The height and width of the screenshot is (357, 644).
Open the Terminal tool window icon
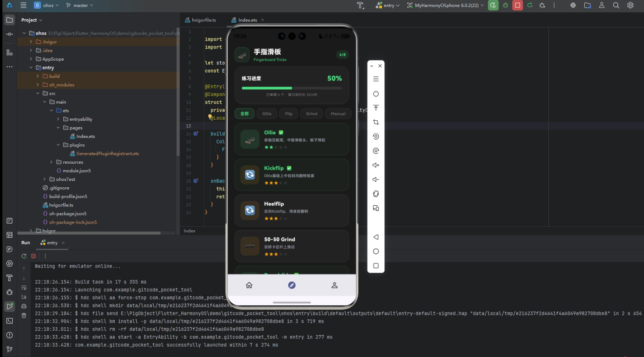coord(10,321)
